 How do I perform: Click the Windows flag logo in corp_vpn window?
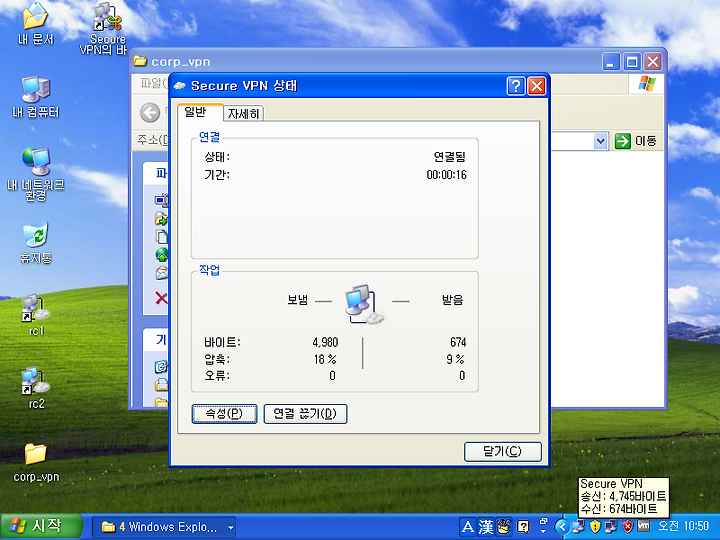[647, 84]
